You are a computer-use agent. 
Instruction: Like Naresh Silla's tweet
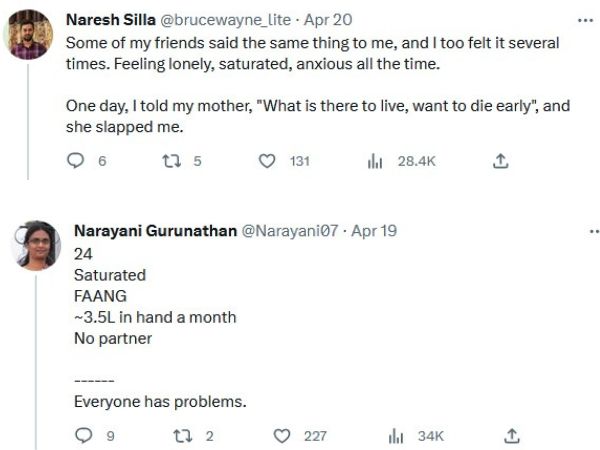click(x=267, y=160)
